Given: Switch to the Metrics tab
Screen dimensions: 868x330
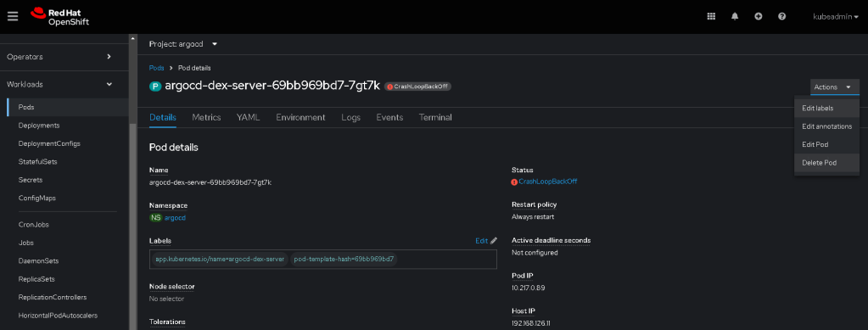Looking at the screenshot, I should click(206, 117).
